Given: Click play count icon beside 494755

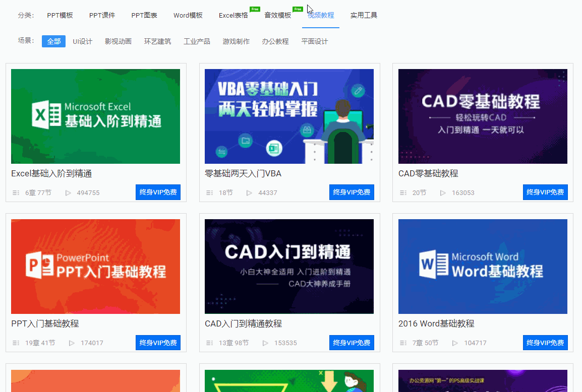Looking at the screenshot, I should tap(68, 193).
